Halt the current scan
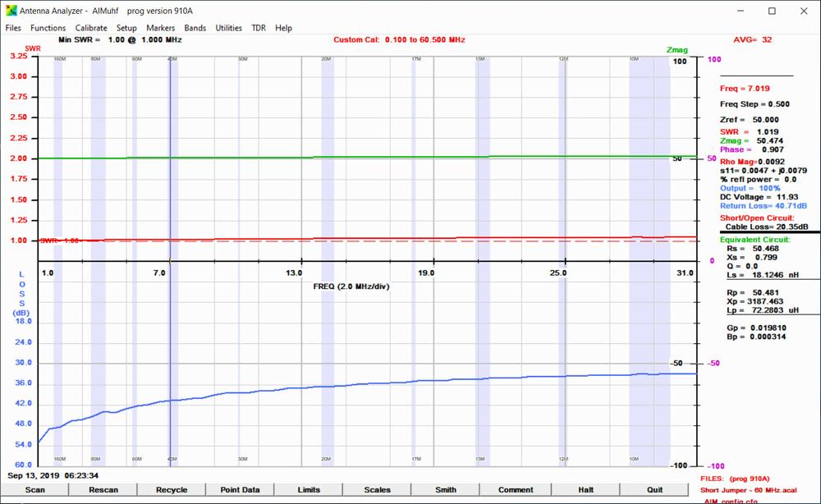This screenshot has width=821, height=504. click(x=585, y=490)
